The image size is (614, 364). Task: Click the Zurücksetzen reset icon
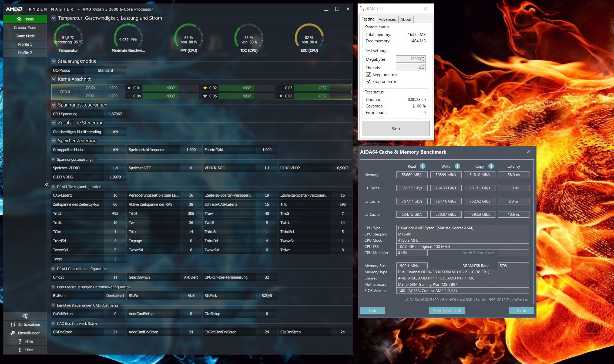point(13,325)
